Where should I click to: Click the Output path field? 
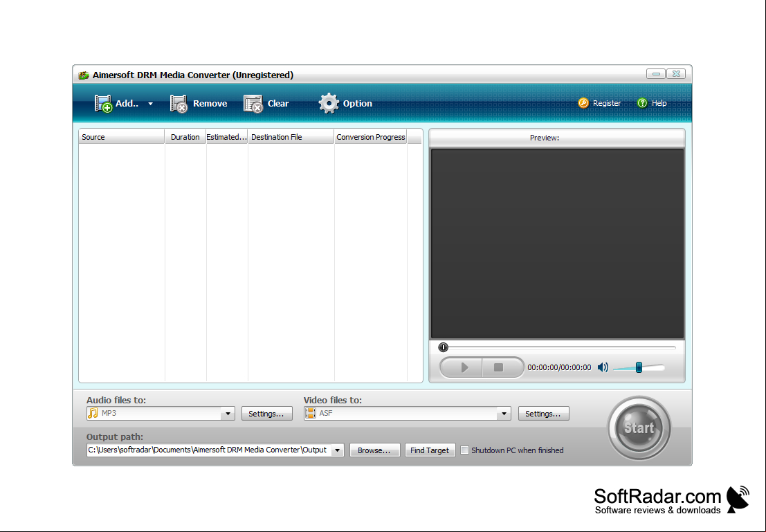click(209, 450)
